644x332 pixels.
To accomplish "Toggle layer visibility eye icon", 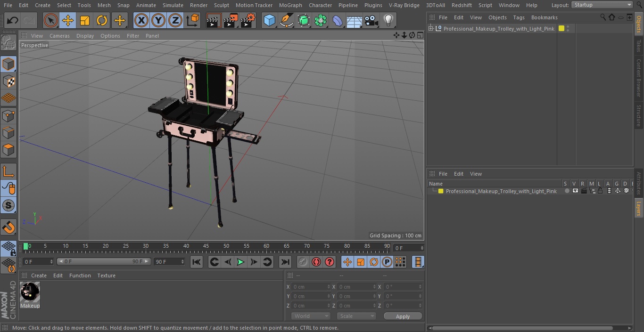I will pos(575,191).
